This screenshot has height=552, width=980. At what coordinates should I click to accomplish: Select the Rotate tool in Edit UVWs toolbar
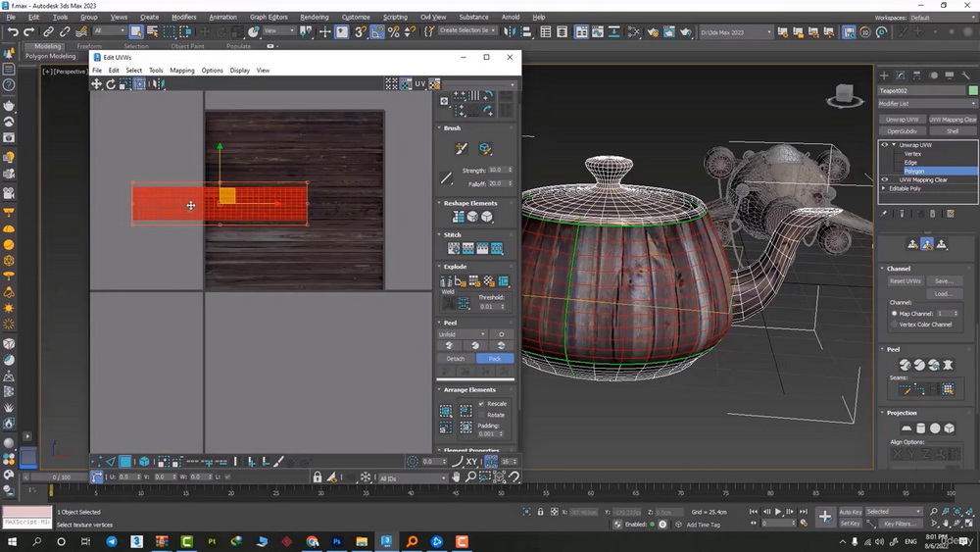point(111,83)
